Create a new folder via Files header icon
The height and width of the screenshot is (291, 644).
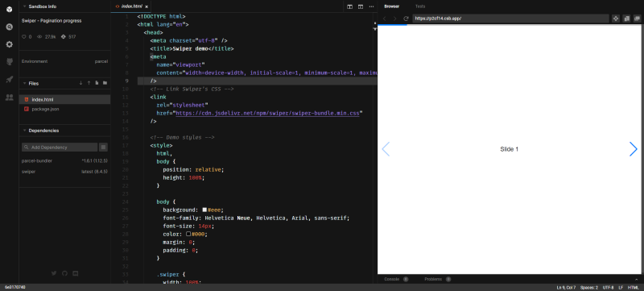[105, 83]
